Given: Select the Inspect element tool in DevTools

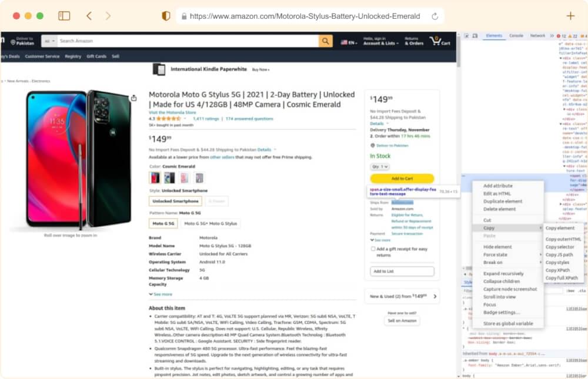Looking at the screenshot, I should click(x=466, y=36).
